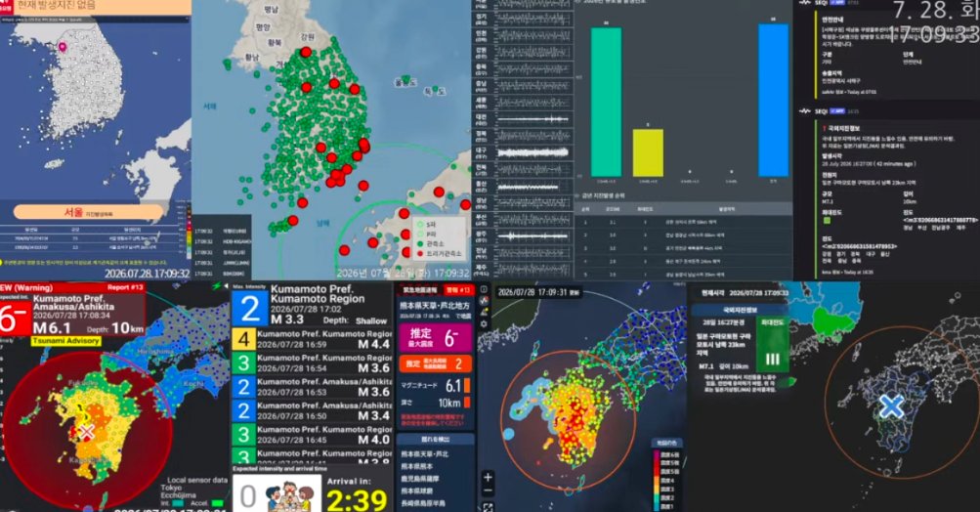Image resolution: width=980 pixels, height=512 pixels.
Task: Select the 16:54 M 3.6 Kumamoto Region row
Action: click(x=313, y=363)
